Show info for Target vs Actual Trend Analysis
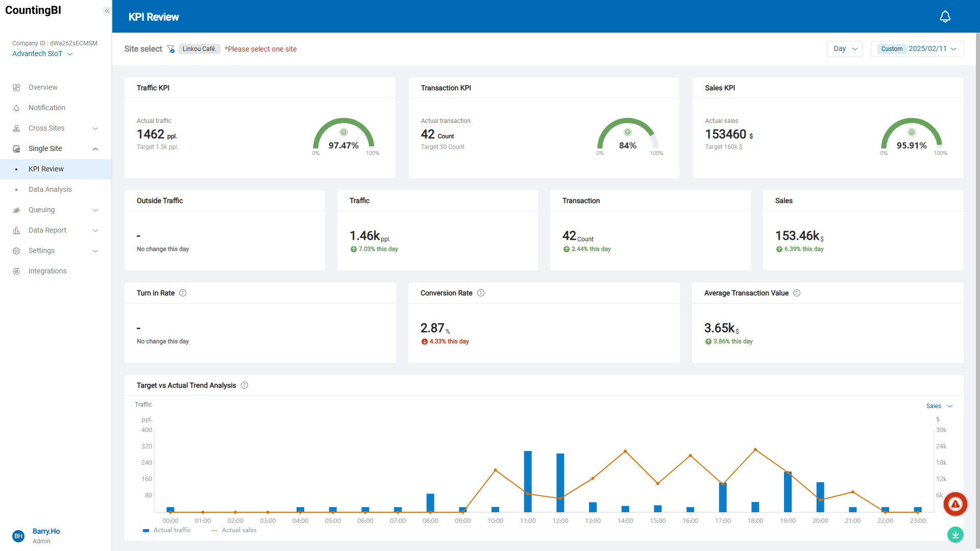This screenshot has width=980, height=551. tap(244, 385)
